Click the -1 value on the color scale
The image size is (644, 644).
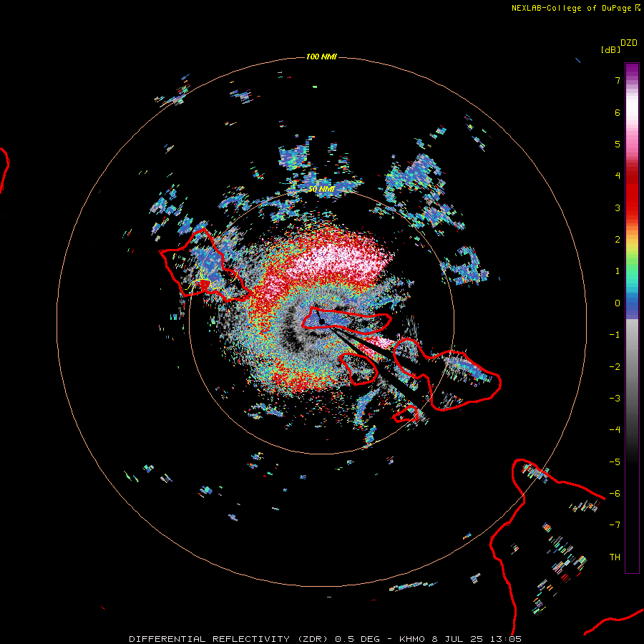[x=615, y=335]
